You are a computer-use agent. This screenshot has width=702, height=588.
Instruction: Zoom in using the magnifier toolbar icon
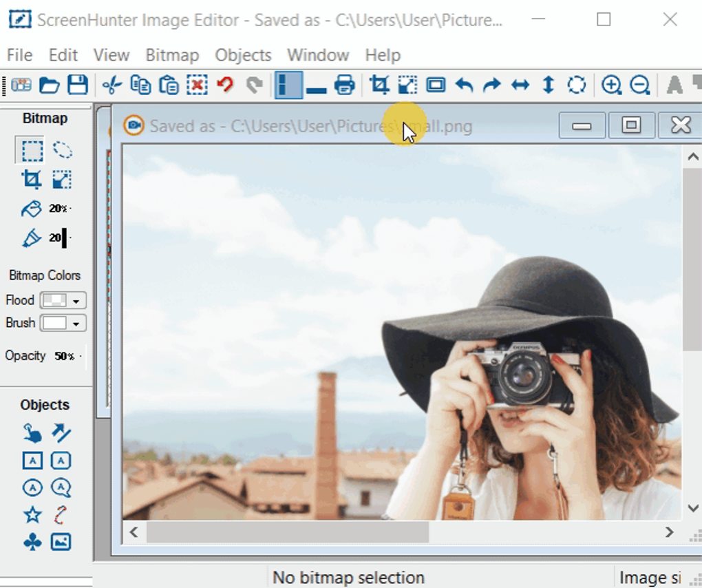611,85
